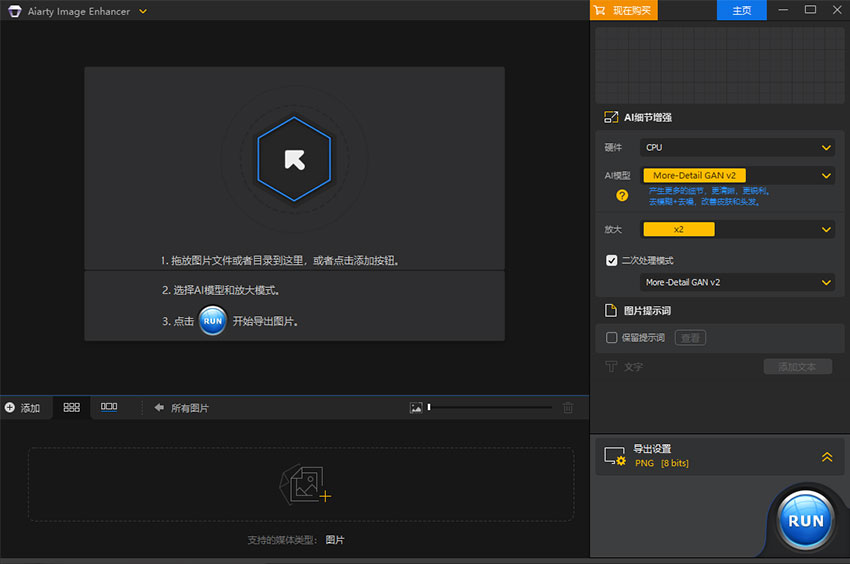Click the thumbnail size slider track
The image size is (850, 564).
(490, 408)
